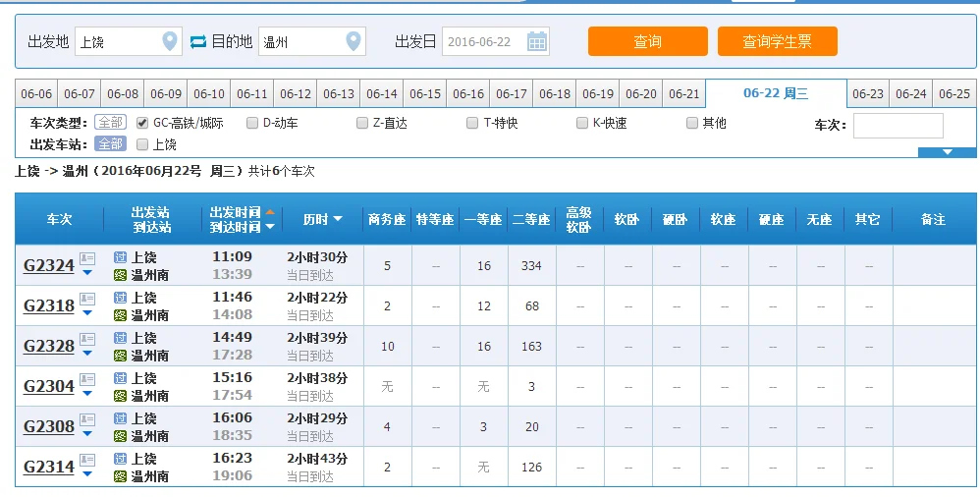Click the 20 二等座 count for G2308
980x497 pixels.
coord(532,427)
